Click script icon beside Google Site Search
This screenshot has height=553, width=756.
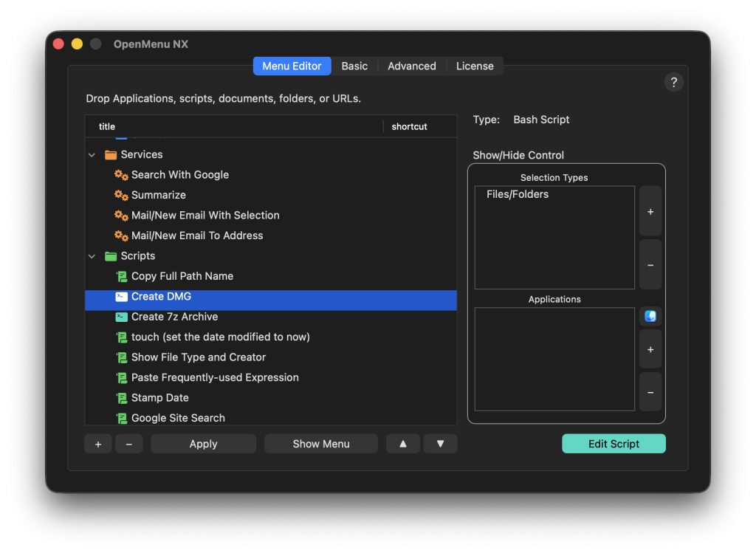coord(122,418)
